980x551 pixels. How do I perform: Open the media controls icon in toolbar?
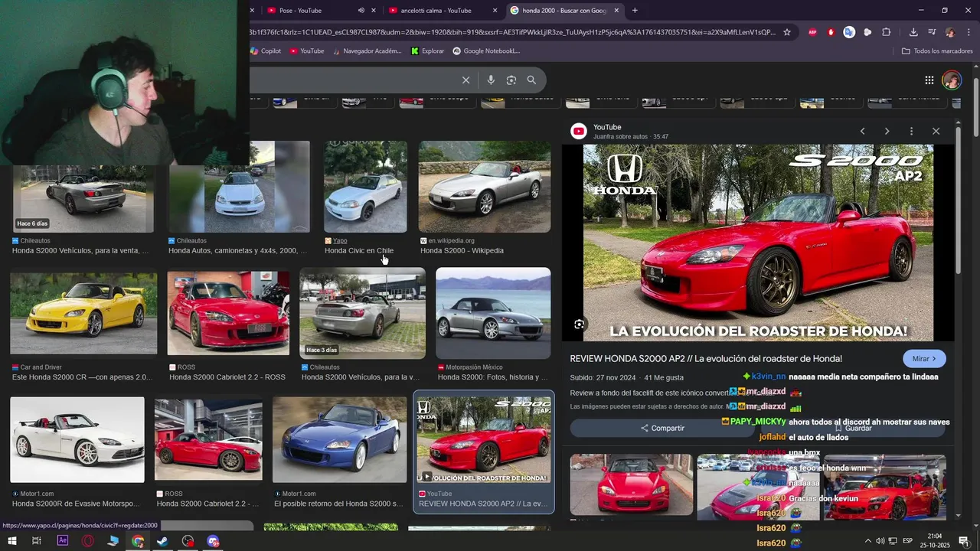(x=932, y=32)
